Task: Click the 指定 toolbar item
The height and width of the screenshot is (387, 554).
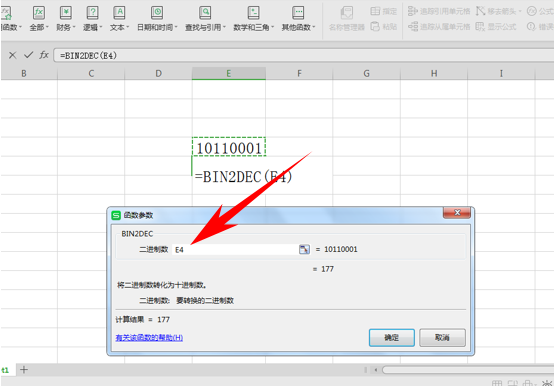Action: point(384,11)
